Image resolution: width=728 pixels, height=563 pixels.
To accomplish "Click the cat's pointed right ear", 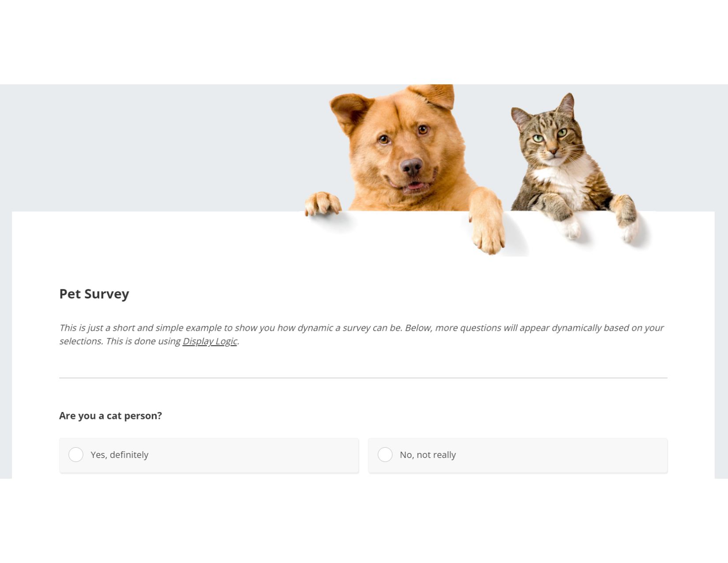I will [566, 106].
